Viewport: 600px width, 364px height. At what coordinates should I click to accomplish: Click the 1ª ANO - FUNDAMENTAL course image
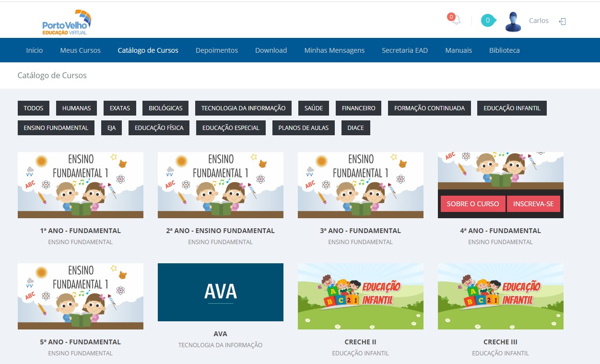(x=80, y=185)
